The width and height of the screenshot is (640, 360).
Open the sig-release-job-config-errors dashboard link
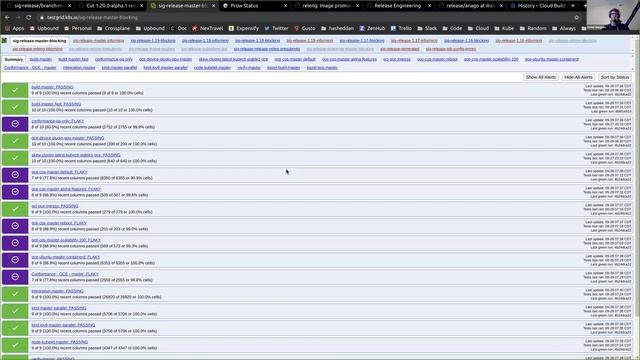(x=451, y=49)
